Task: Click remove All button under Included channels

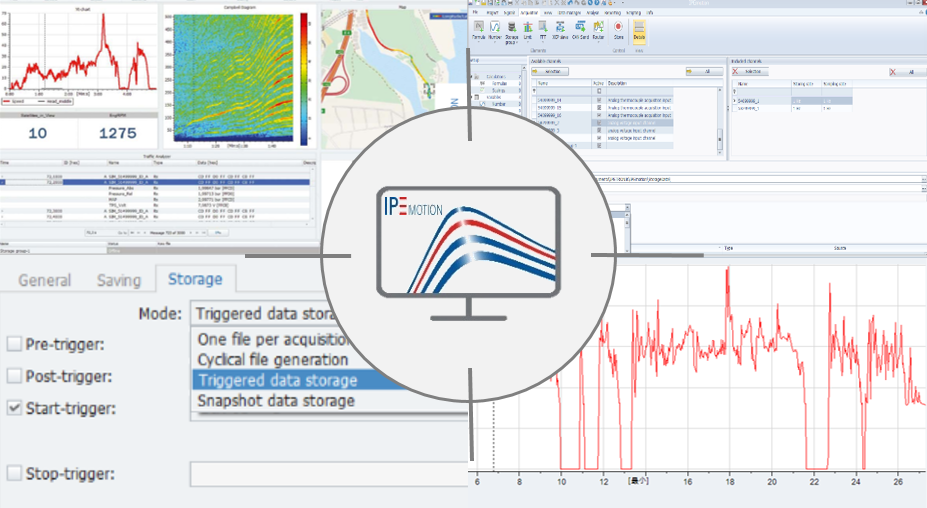Action: pyautogui.click(x=908, y=72)
